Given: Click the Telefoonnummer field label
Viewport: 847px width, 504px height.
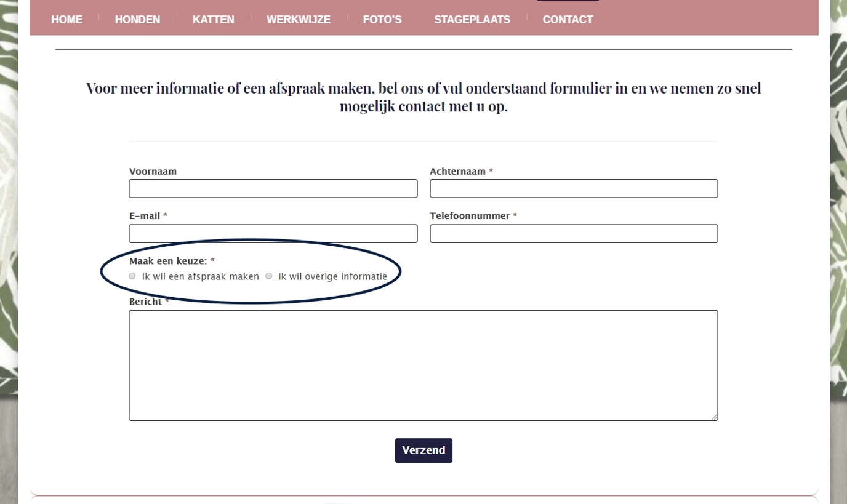Looking at the screenshot, I should [470, 216].
